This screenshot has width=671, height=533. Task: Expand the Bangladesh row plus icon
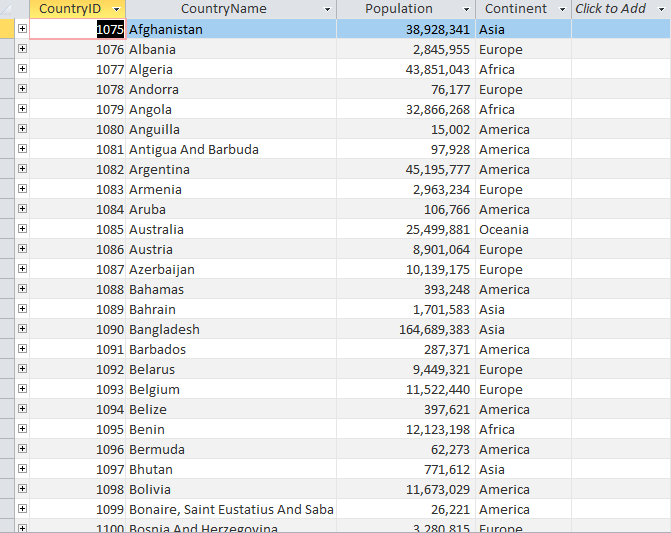(22, 329)
